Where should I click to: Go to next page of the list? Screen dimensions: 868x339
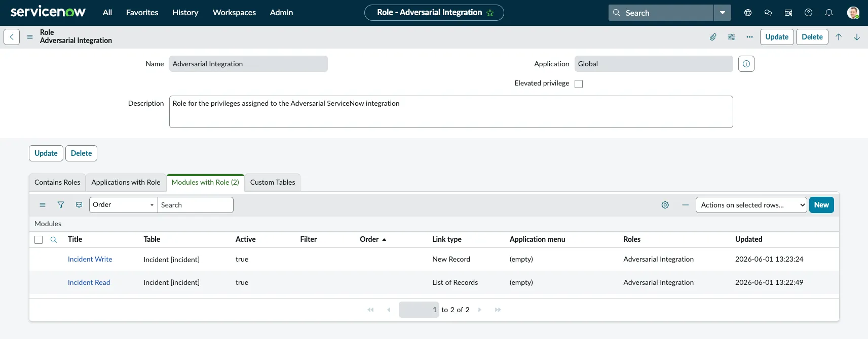480,310
